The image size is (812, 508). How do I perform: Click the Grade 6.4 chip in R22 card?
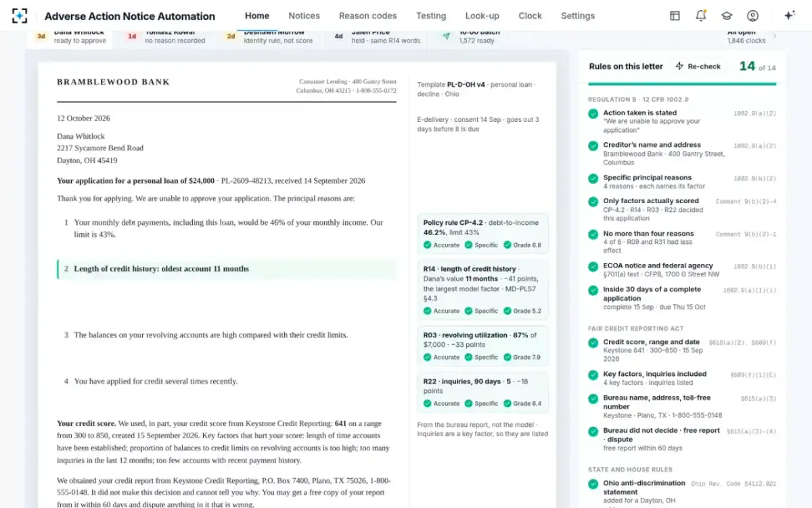(x=522, y=403)
